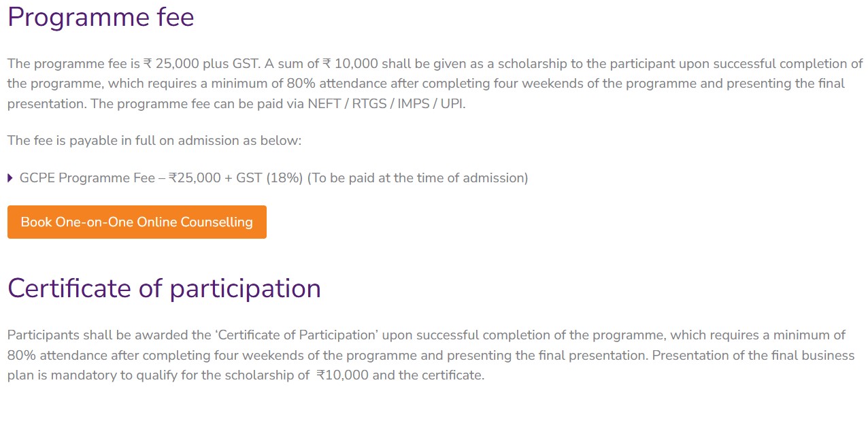The width and height of the screenshot is (868, 423).
Task: Select the 'Certificate of participation' heading
Action: (164, 288)
